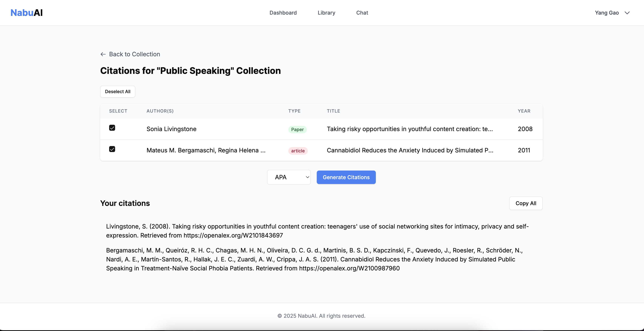Switch to the Chat page
The width and height of the screenshot is (644, 331).
click(x=362, y=13)
